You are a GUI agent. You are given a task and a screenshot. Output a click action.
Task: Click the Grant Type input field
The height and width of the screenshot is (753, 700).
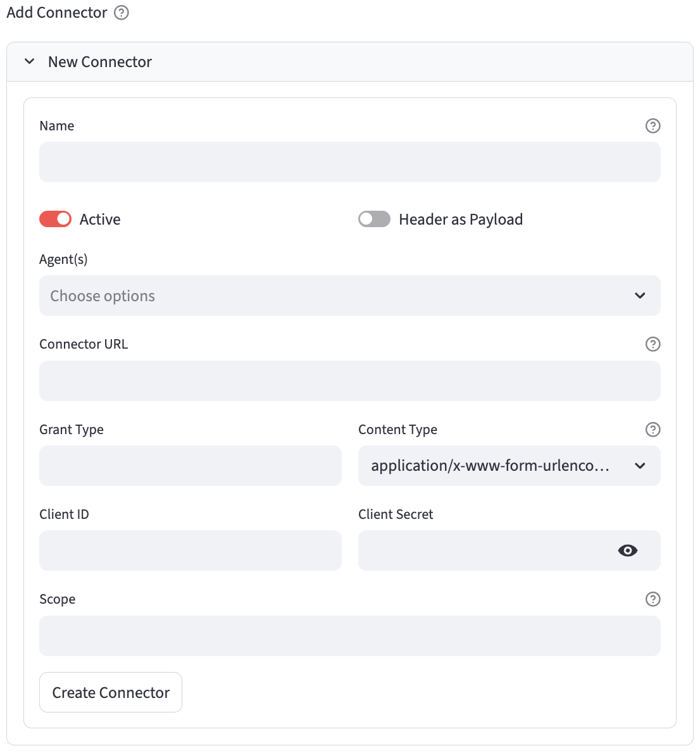point(190,466)
